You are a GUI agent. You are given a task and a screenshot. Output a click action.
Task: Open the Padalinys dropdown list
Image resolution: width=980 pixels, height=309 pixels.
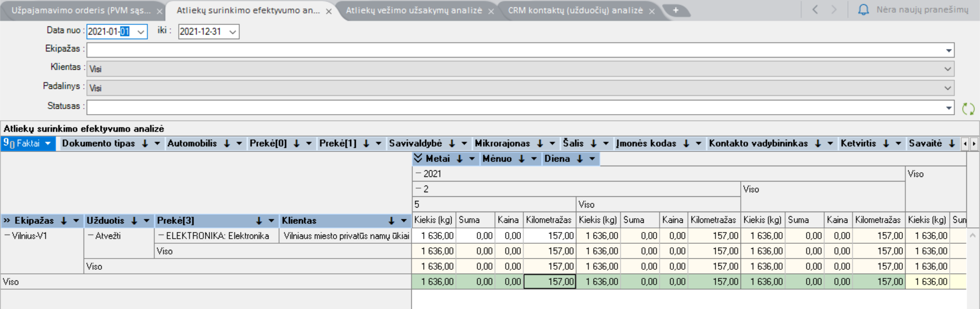[x=947, y=88]
